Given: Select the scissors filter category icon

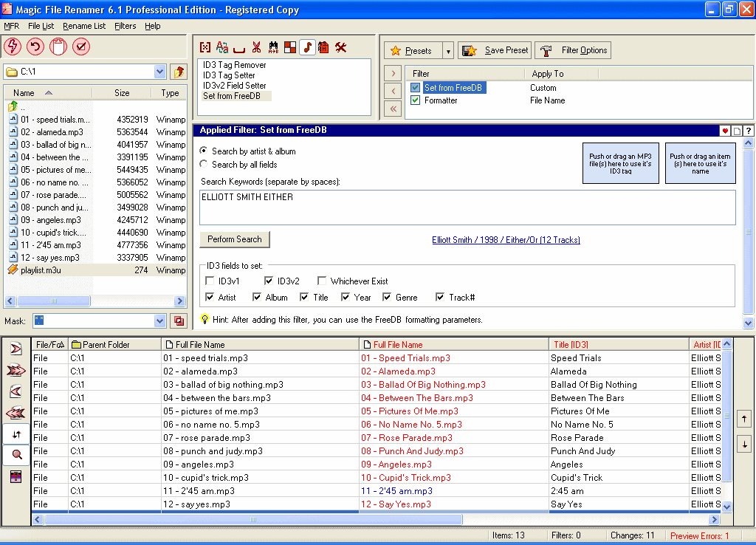Looking at the screenshot, I should point(256,48).
